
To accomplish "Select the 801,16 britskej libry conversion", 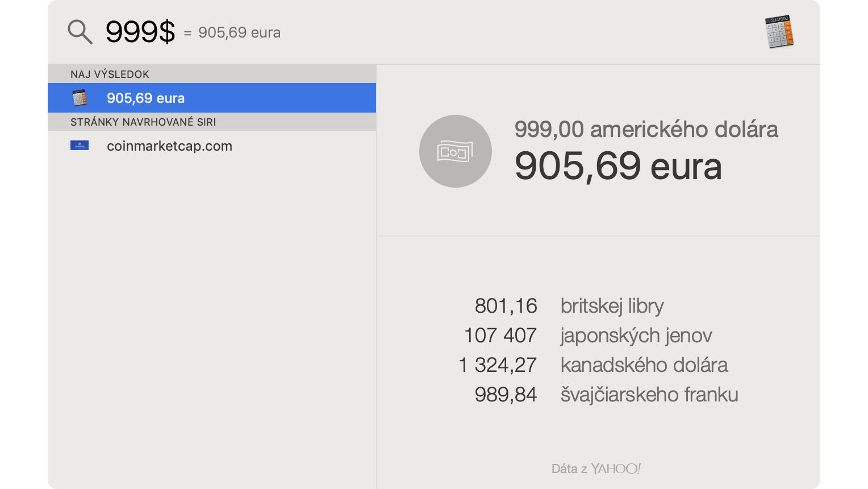I will click(569, 306).
